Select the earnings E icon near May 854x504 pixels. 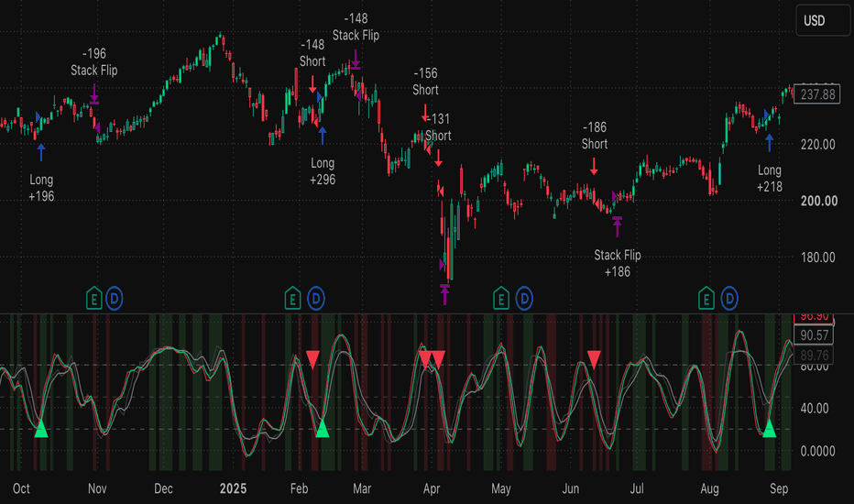pos(501,298)
